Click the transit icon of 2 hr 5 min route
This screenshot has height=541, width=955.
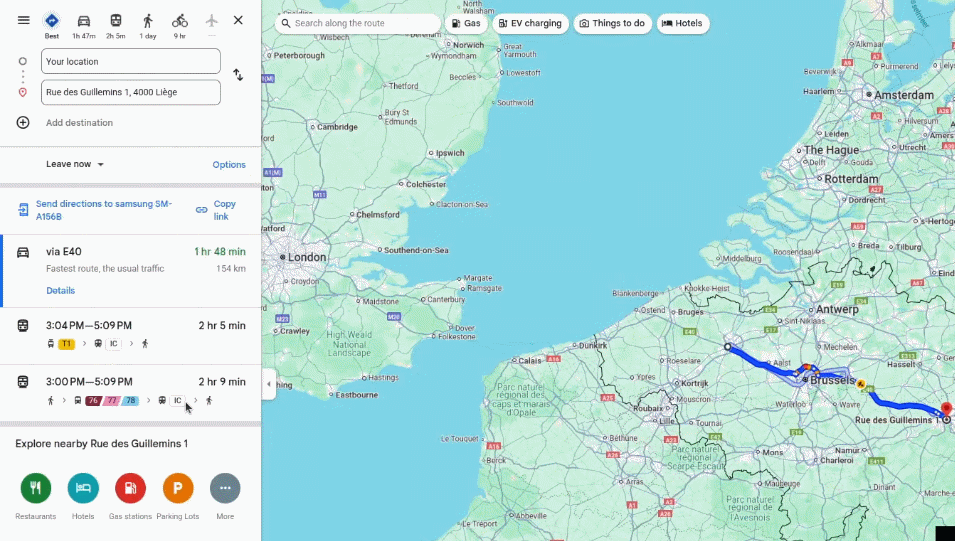[x=23, y=326]
